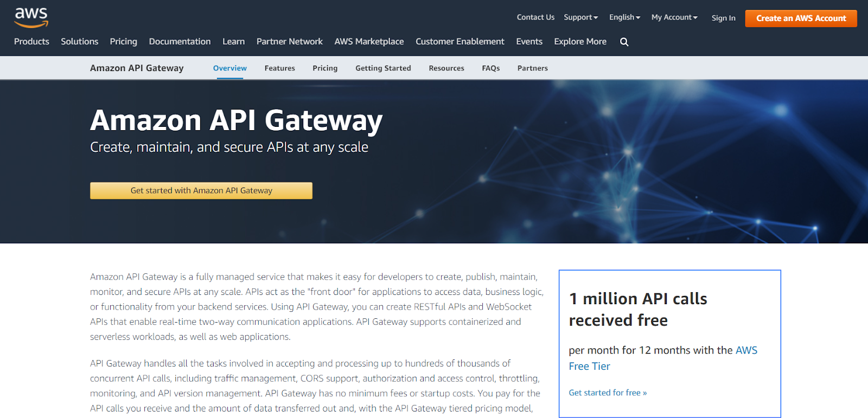868x418 pixels.
Task: Open the Events menu
Action: tap(529, 41)
